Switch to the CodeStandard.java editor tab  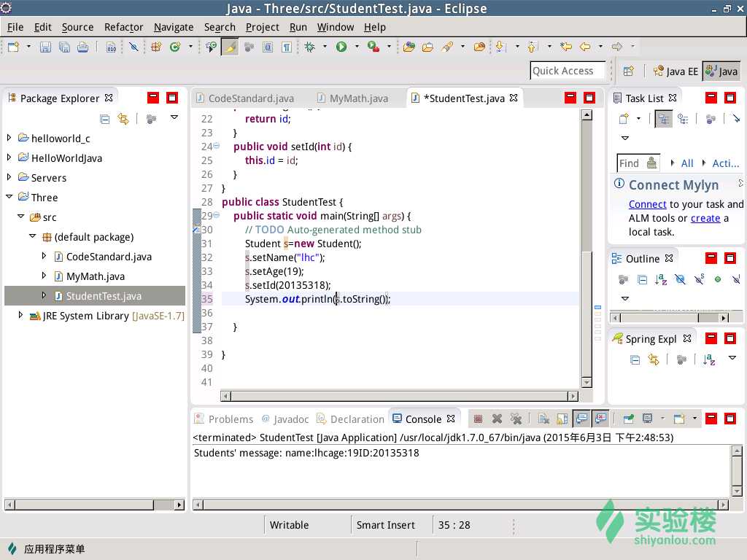tap(246, 98)
